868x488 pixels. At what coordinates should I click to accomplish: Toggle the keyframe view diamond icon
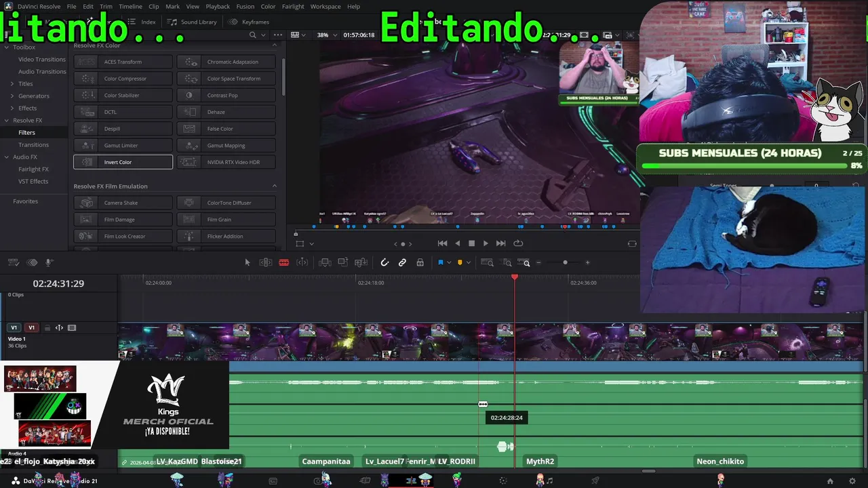(32, 262)
